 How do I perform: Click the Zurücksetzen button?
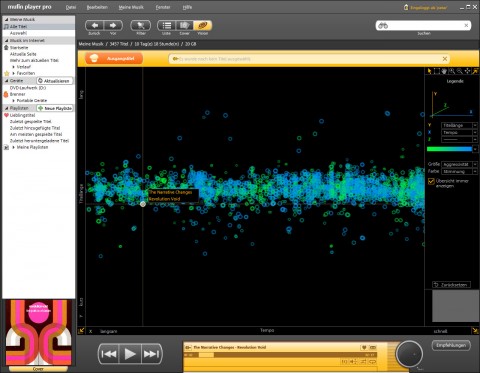click(452, 285)
